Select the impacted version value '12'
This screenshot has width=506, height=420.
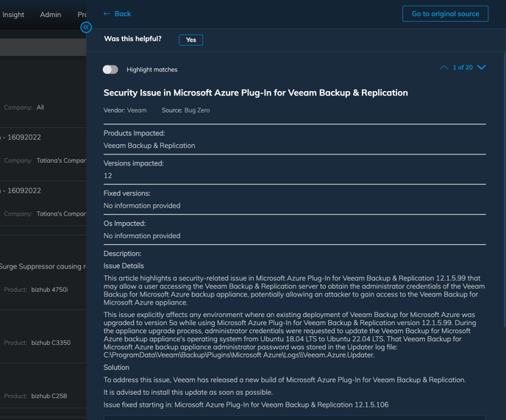click(108, 176)
